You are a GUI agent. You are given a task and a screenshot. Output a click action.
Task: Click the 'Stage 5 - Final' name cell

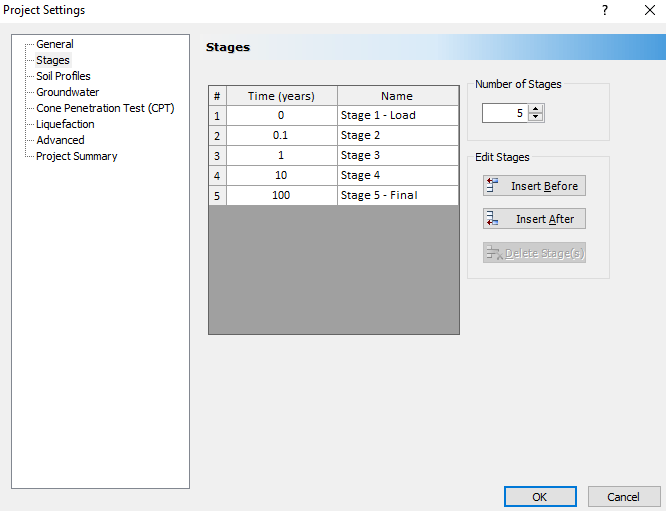coord(398,195)
